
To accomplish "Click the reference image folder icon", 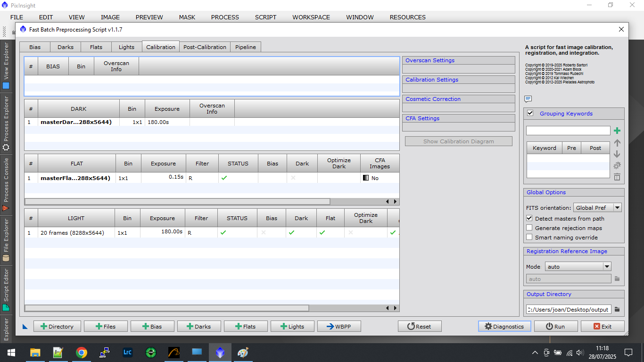I will pos(617,279).
